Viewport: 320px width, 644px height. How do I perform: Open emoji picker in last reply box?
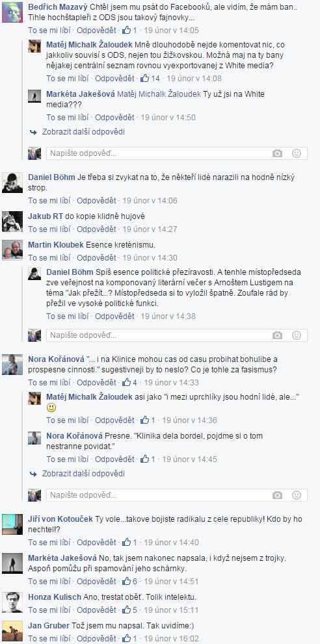pyautogui.click(x=296, y=495)
